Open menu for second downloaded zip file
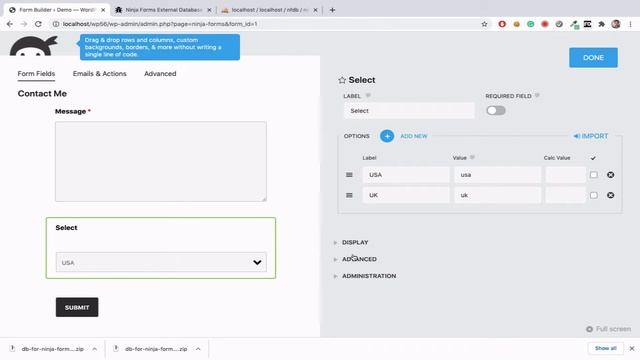 pyautogui.click(x=198, y=349)
